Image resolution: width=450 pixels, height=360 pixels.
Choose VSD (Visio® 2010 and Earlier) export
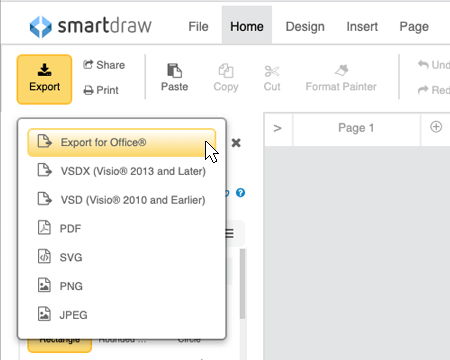(x=122, y=200)
